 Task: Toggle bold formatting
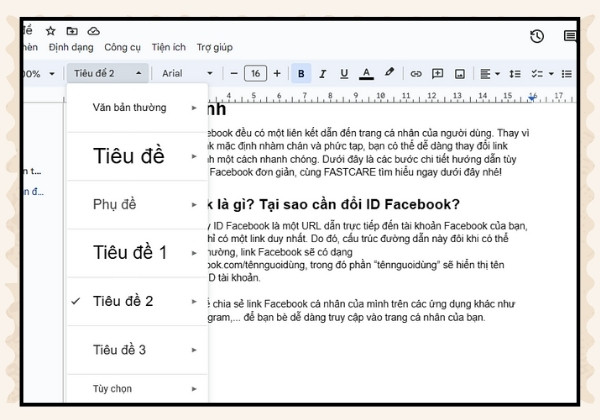pyautogui.click(x=301, y=73)
